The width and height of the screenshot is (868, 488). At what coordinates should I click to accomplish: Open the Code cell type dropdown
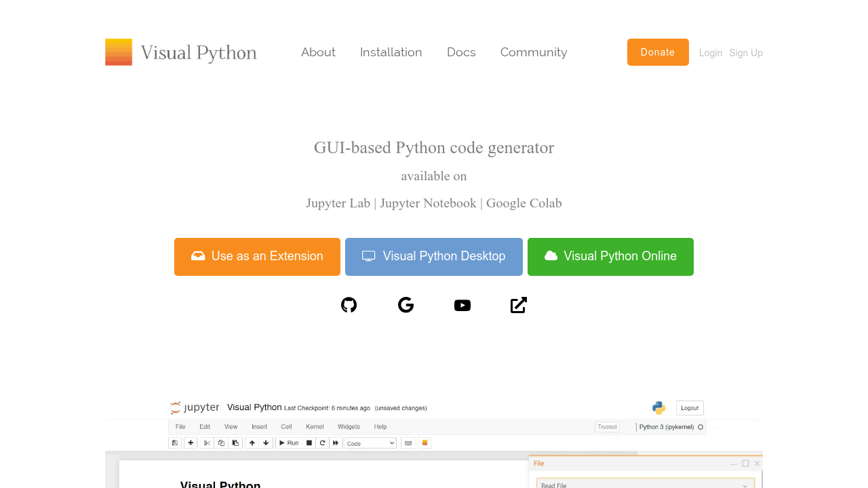point(370,443)
